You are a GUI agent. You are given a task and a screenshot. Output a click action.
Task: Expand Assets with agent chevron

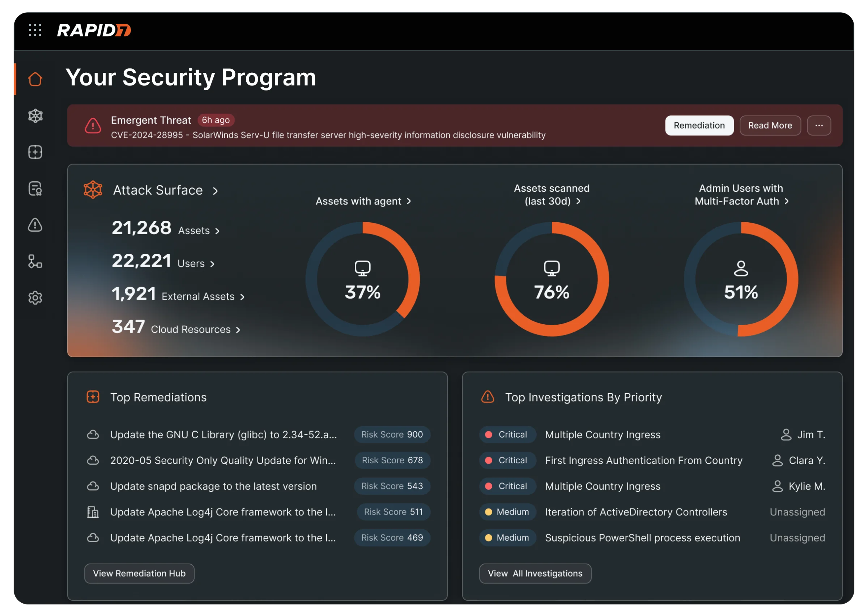pos(409,201)
